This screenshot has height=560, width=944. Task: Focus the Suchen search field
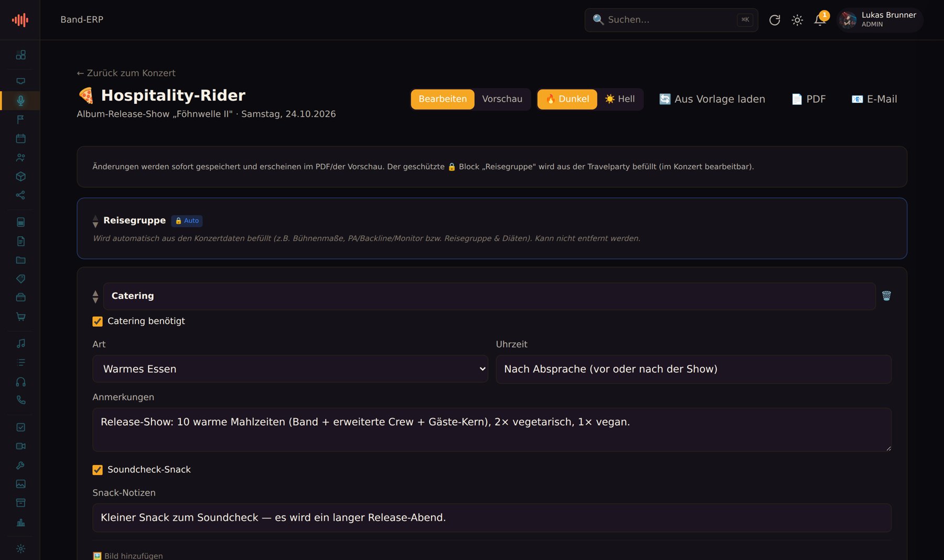click(671, 20)
